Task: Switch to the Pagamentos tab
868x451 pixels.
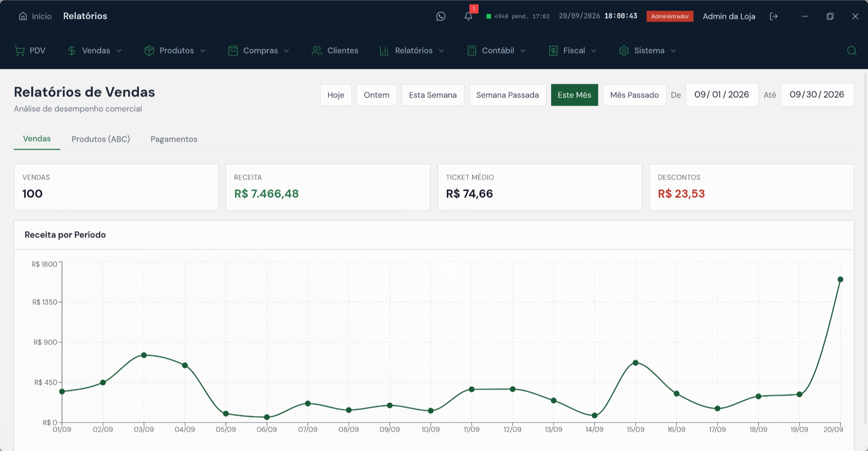Action: (174, 139)
